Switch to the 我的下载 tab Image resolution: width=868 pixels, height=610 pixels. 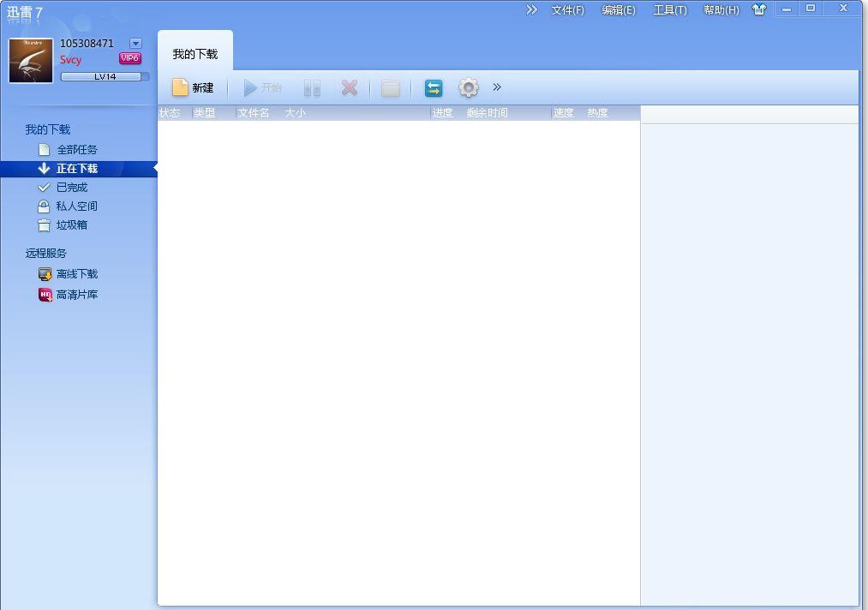pyautogui.click(x=195, y=54)
